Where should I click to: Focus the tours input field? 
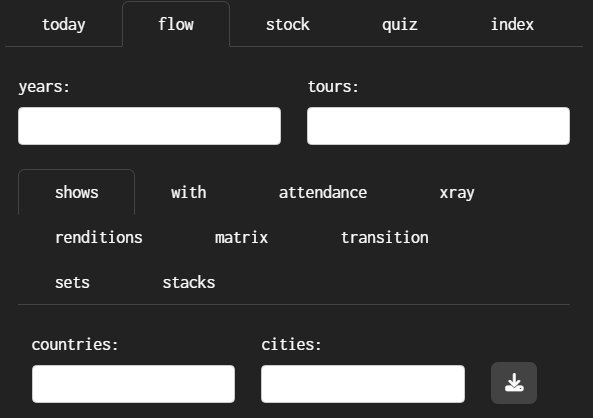[438, 126]
